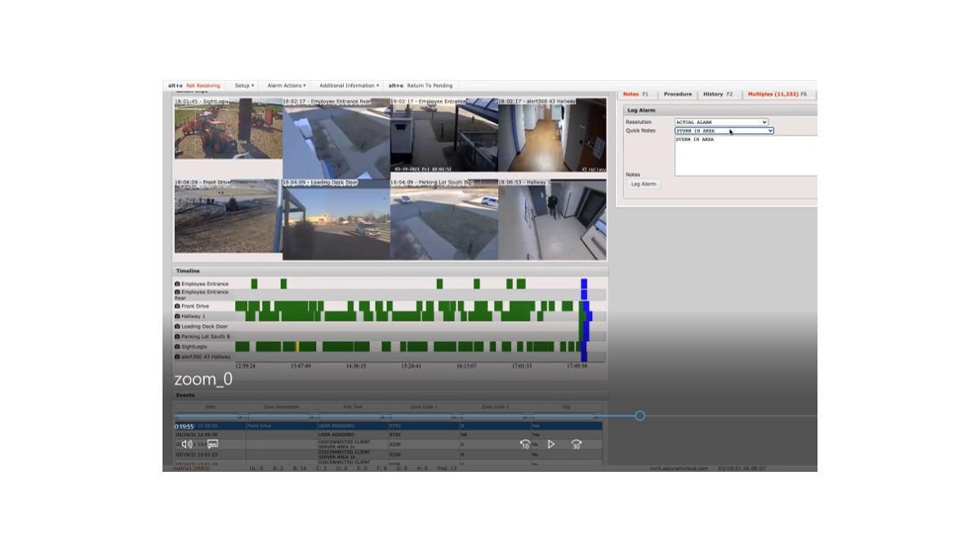Toggle video captions

(x=212, y=444)
